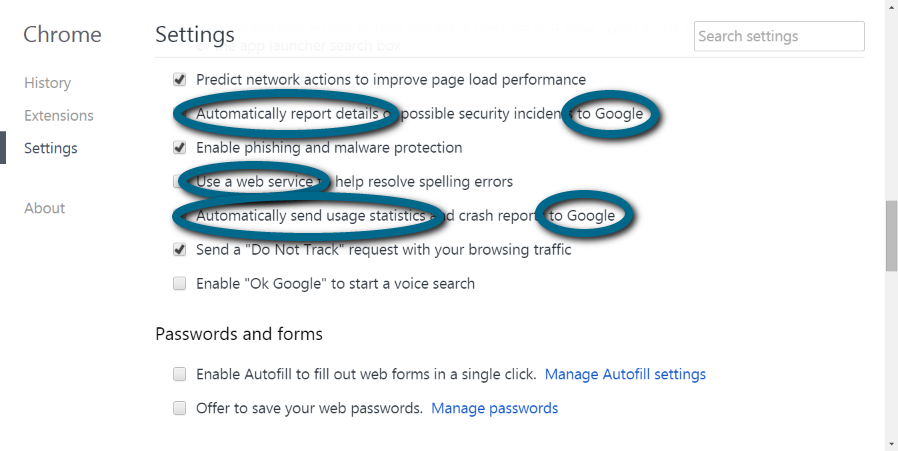Uncheck the Do Not Track request checkbox
This screenshot has width=898, height=451.
pos(180,249)
